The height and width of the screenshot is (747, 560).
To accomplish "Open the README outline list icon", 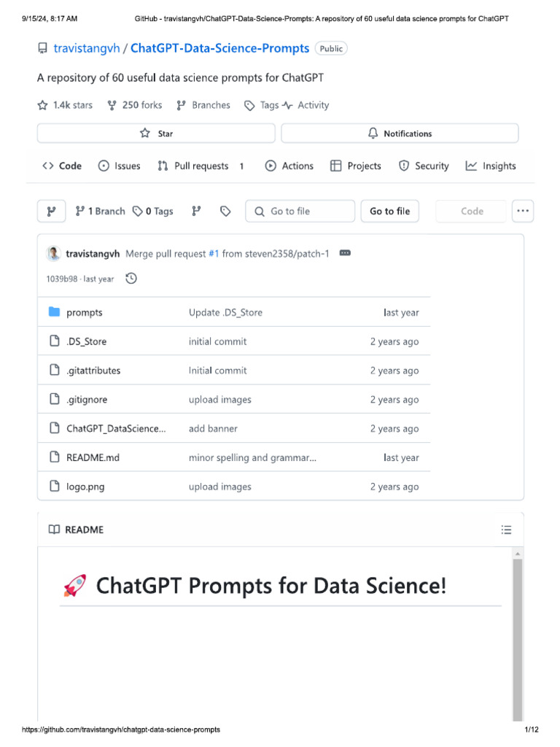I will 507,530.
